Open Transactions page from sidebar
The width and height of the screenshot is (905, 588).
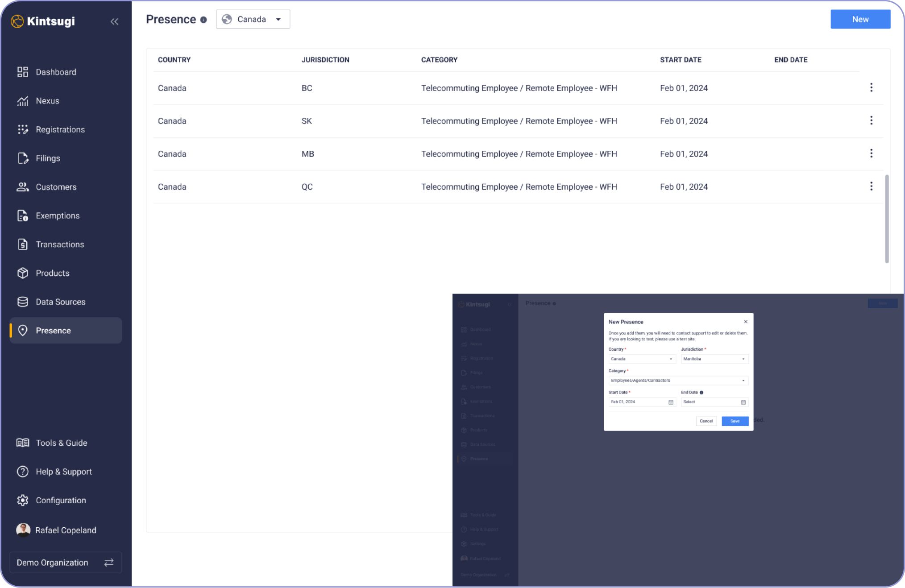click(x=60, y=244)
